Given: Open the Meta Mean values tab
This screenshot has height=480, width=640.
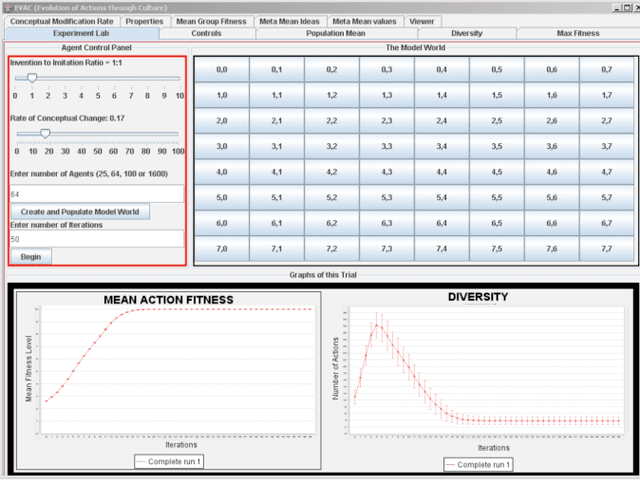Looking at the screenshot, I should pyautogui.click(x=364, y=20).
